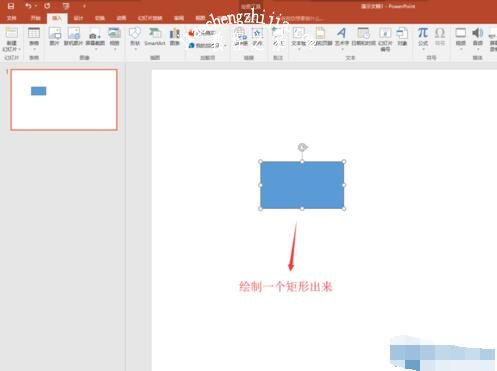Click Start From Beginning slideshow icon
This screenshot has height=371, width=497.
point(66,6)
